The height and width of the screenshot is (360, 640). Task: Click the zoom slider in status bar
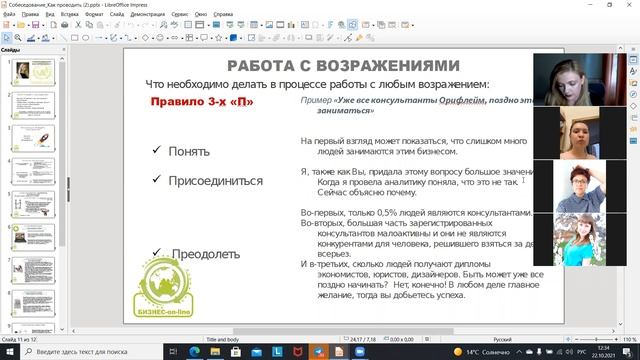[x=596, y=340]
